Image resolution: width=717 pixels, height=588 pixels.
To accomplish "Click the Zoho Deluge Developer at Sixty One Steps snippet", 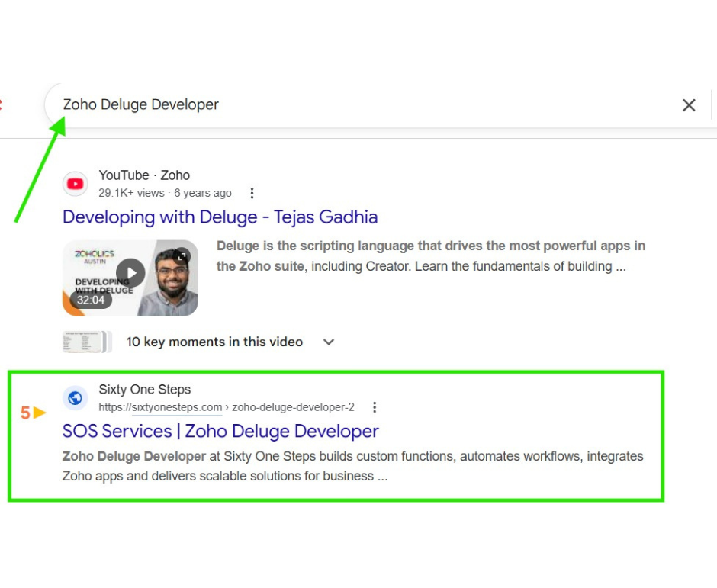I will click(352, 466).
